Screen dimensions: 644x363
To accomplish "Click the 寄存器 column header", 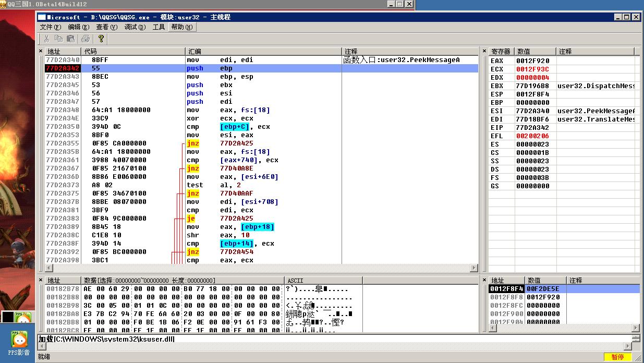I will [x=502, y=51].
